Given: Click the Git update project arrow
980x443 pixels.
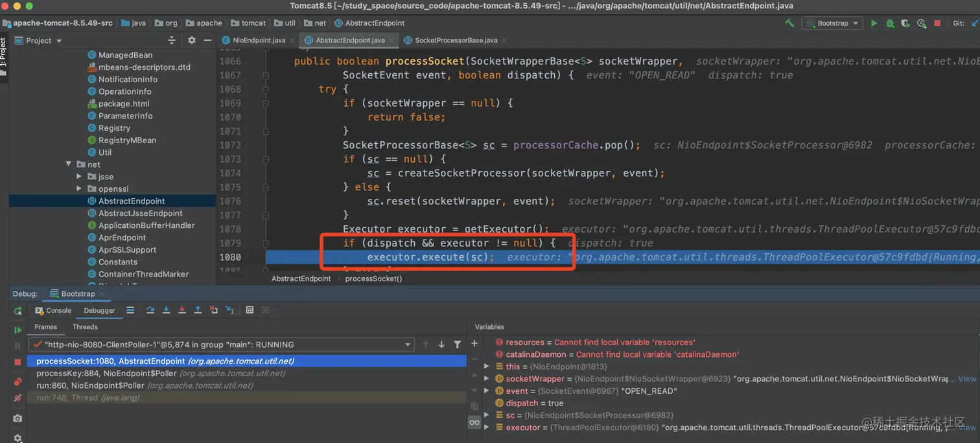Looking at the screenshot, I should [974, 23].
